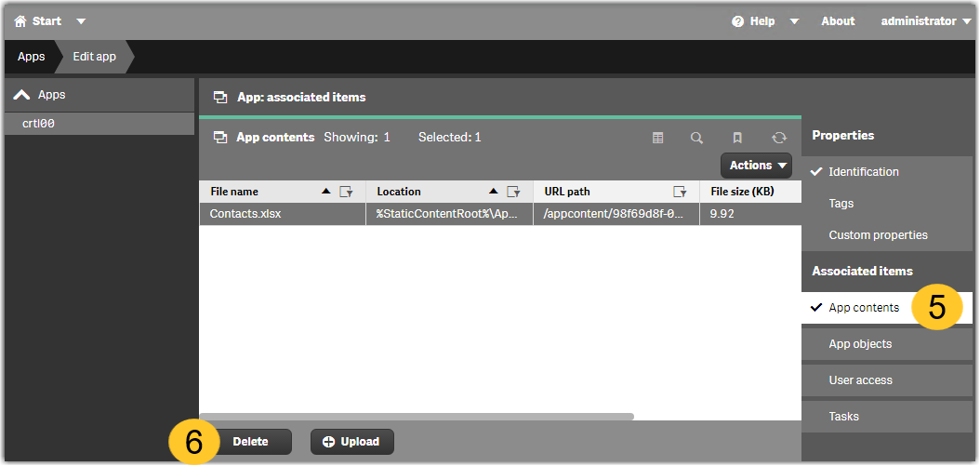Toggle the Identification property section
Image resolution: width=980 pixels, height=466 pixels.
[x=864, y=172]
